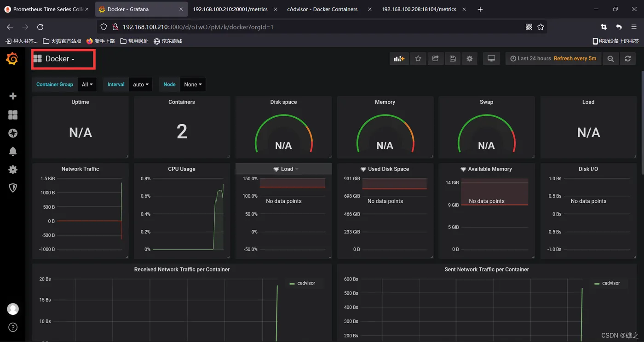Cycle view mode with monitor icon
This screenshot has width=644, height=342.
(491, 58)
